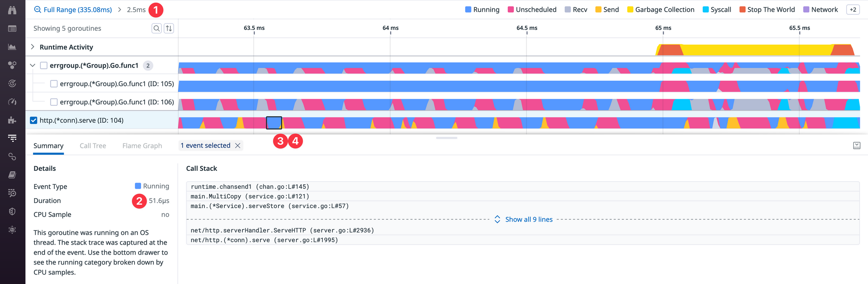868x284 pixels.
Task: Open the notebook icon in sidebar
Action: point(12,175)
